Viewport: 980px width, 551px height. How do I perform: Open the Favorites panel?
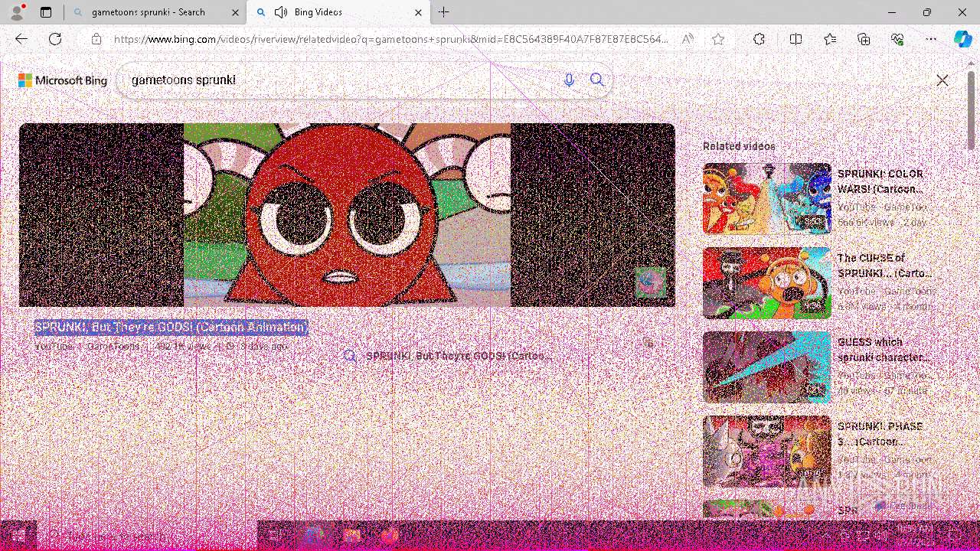[830, 39]
